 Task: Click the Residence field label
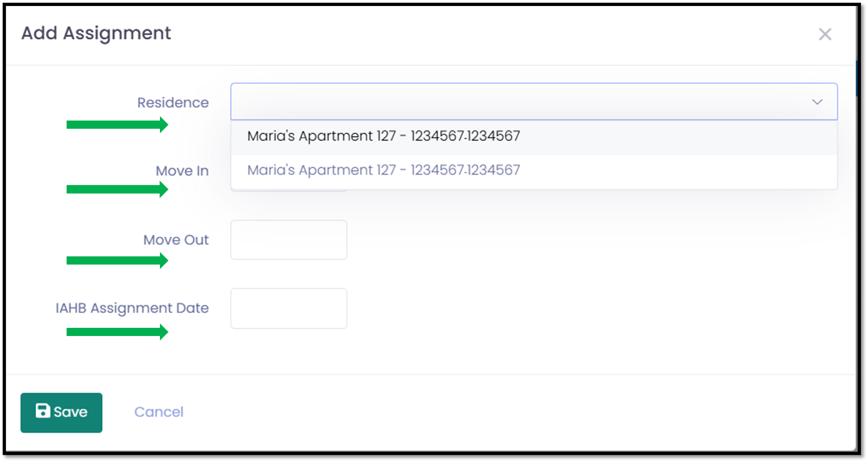click(173, 103)
